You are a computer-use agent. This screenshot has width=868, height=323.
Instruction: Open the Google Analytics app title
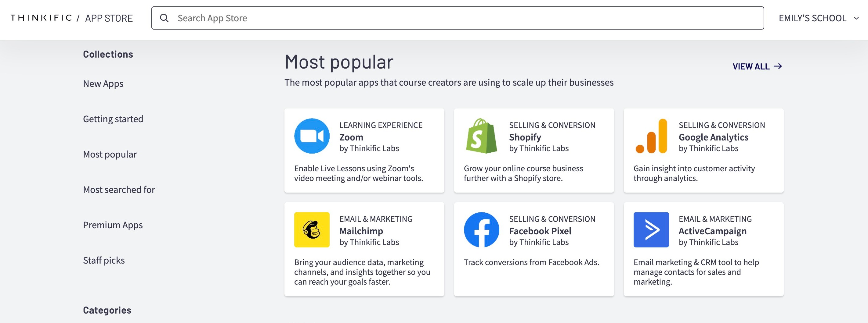click(x=713, y=137)
